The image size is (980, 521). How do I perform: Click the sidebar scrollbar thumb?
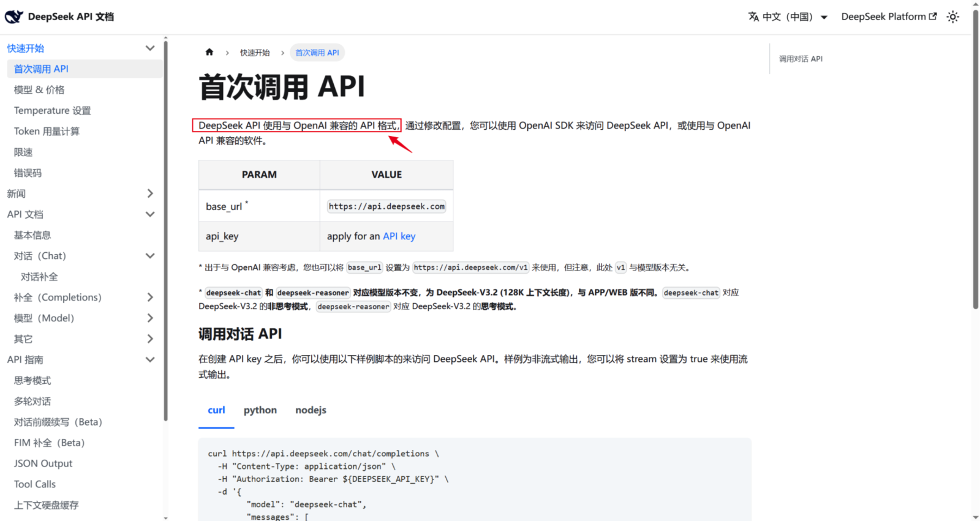click(x=165, y=230)
